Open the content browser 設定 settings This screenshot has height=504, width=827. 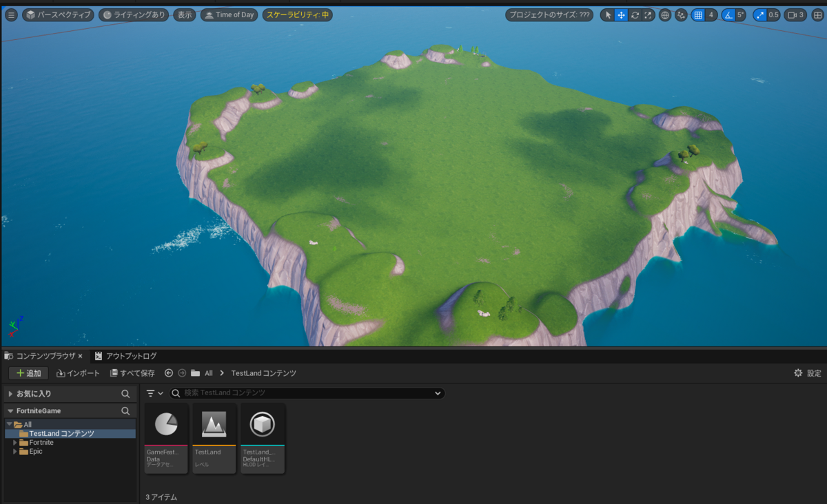click(808, 373)
